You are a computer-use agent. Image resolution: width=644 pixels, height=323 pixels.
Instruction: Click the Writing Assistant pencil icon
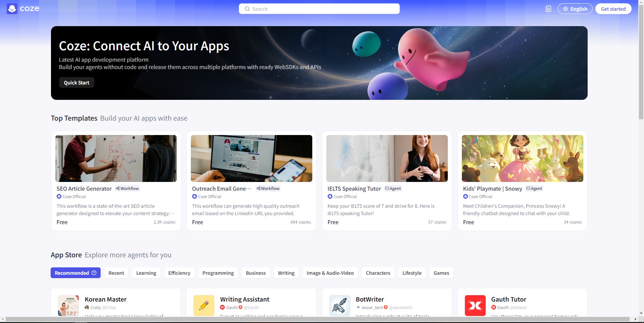(x=204, y=306)
